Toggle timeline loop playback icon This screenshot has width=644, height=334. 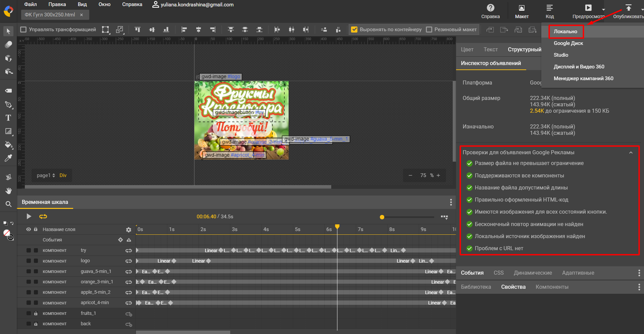pos(43,217)
